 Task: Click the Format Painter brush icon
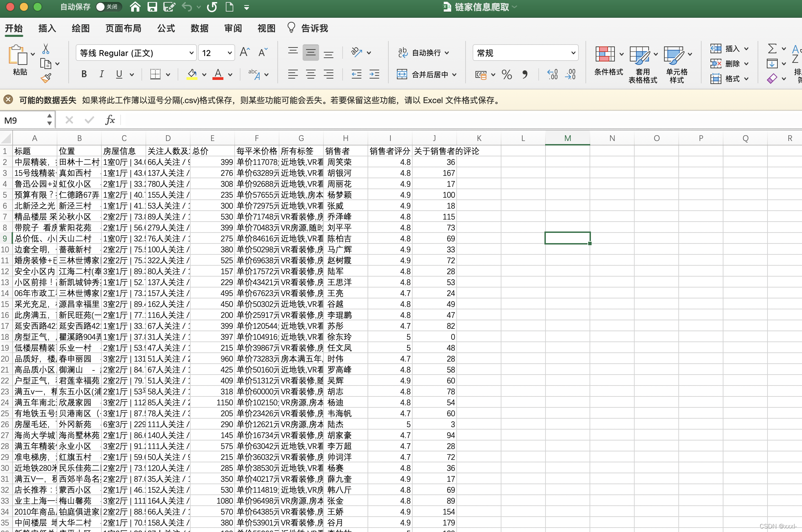[46, 79]
